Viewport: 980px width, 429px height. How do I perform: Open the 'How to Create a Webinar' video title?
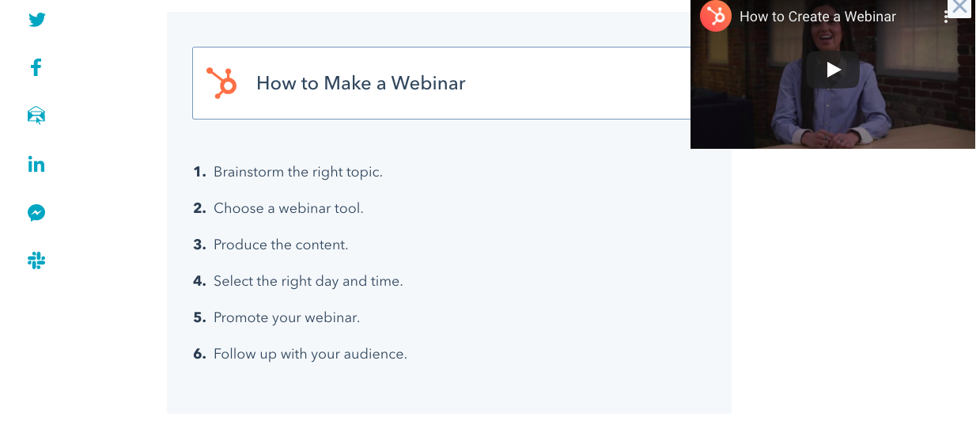click(817, 17)
